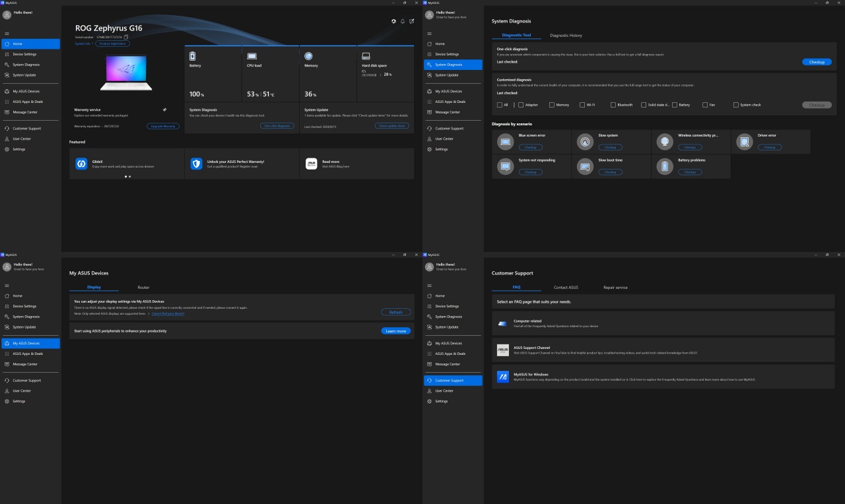This screenshot has height=504, width=845.
Task: Open notifications bell in Home window
Action: click(403, 21)
